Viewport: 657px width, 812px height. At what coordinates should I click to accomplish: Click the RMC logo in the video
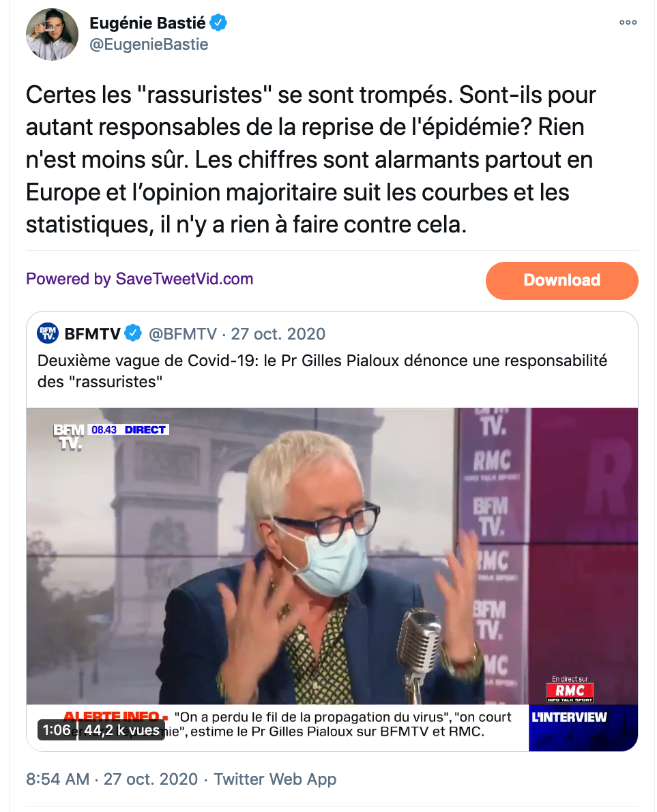click(x=570, y=691)
